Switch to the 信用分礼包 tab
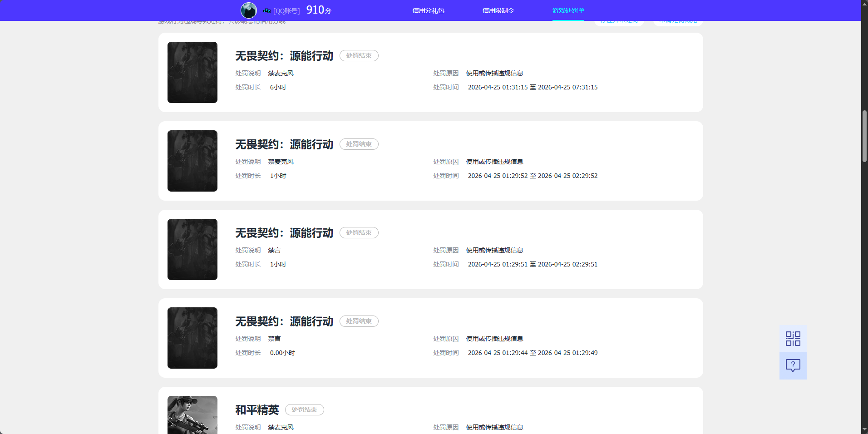 click(x=428, y=10)
